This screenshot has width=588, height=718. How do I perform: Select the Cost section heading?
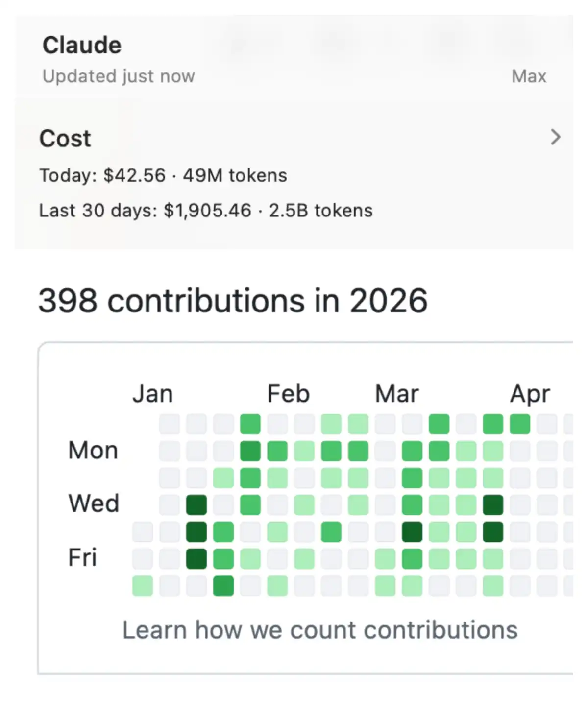[x=65, y=139]
